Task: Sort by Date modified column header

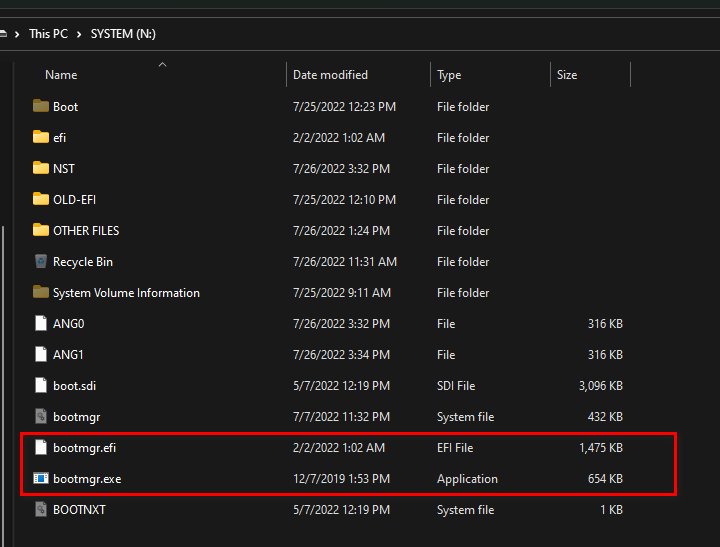Action: (x=330, y=75)
